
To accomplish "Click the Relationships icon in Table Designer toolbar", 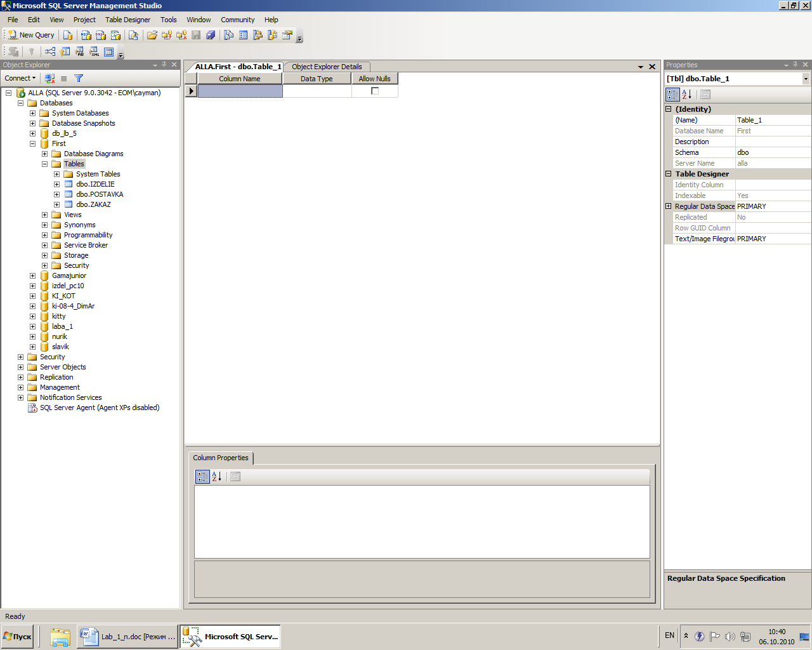I will tap(50, 51).
